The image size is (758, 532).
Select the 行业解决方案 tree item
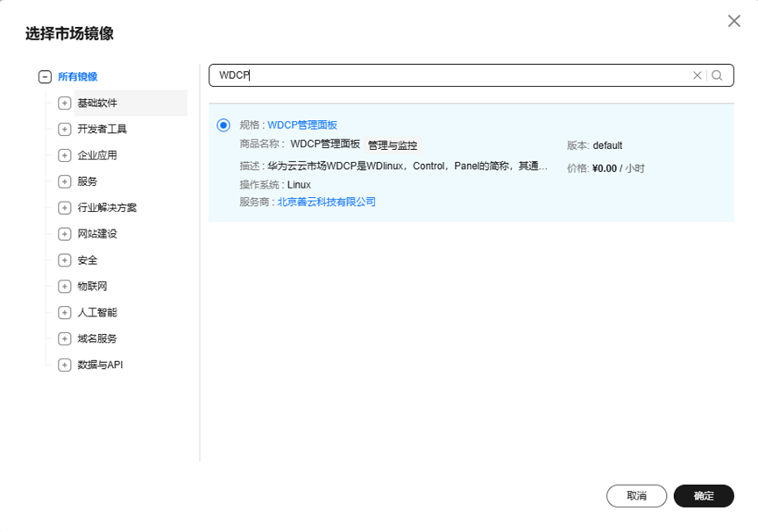[x=107, y=208]
